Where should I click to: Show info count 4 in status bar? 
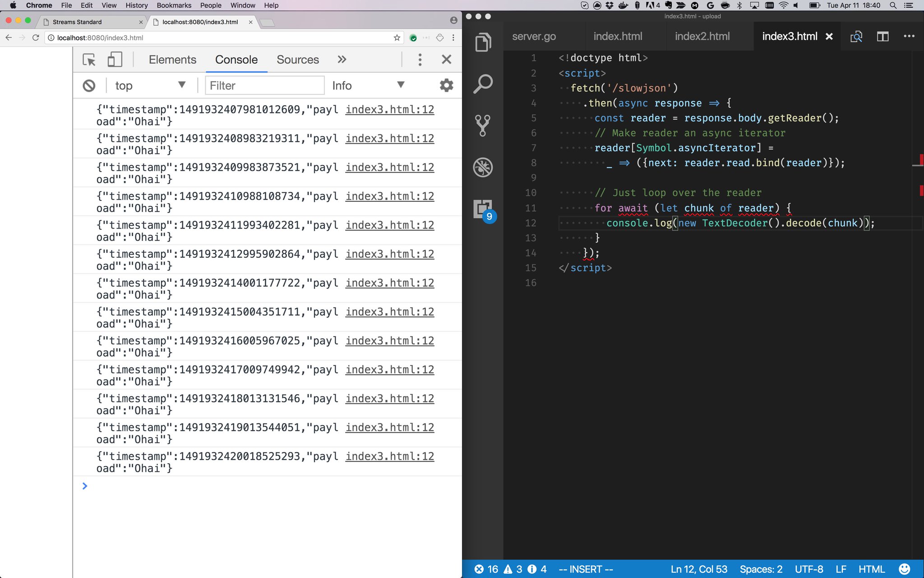click(x=537, y=569)
